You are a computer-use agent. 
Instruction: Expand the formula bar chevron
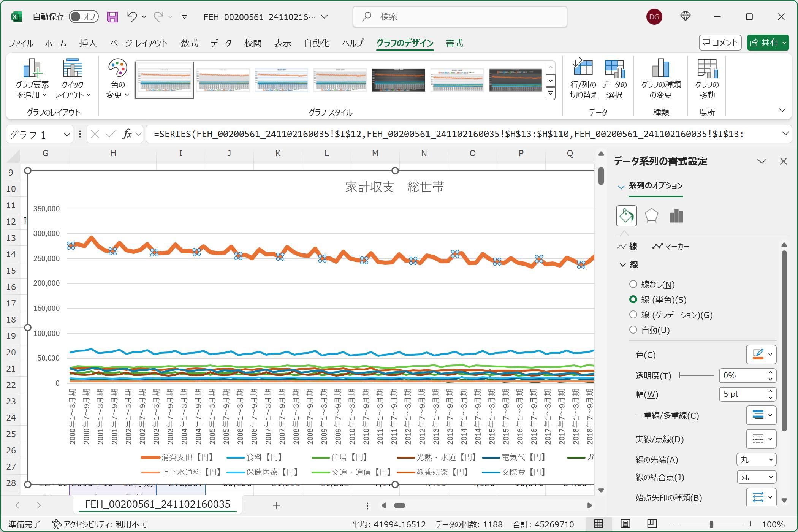point(785,134)
